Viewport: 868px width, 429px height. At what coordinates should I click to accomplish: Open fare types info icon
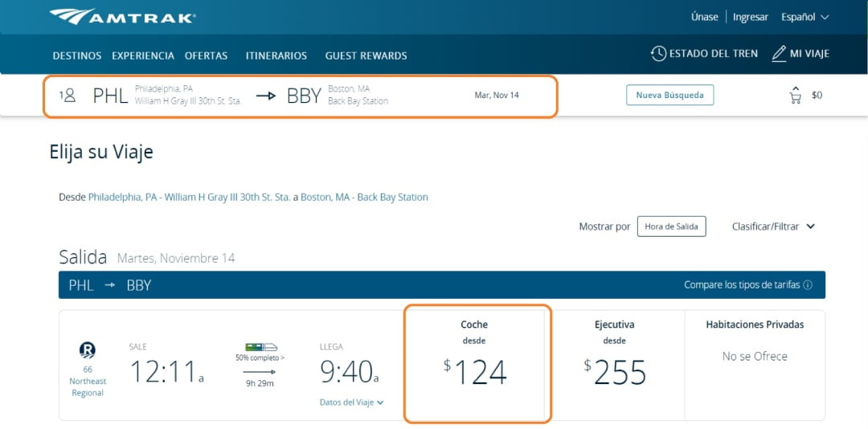coord(808,285)
